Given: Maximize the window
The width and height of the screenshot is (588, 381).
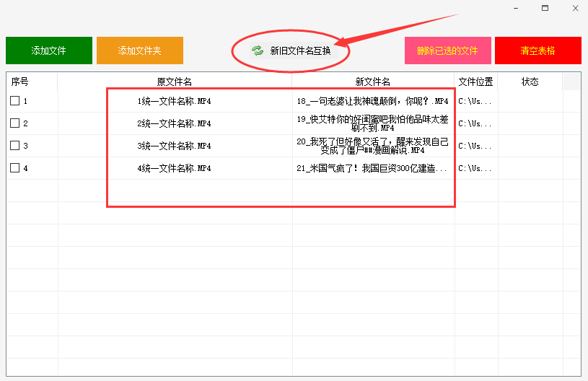Looking at the screenshot, I should (x=545, y=8).
